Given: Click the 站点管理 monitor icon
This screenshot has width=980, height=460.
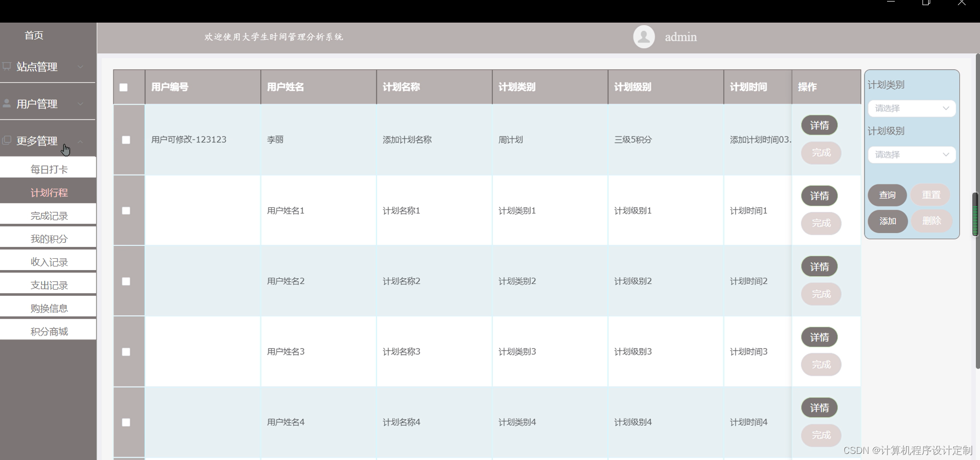Looking at the screenshot, I should [7, 66].
